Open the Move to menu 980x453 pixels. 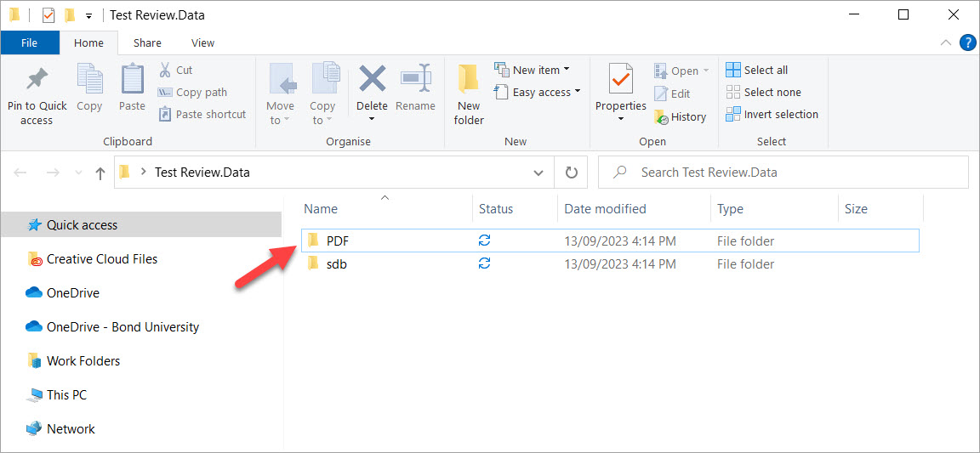point(279,93)
